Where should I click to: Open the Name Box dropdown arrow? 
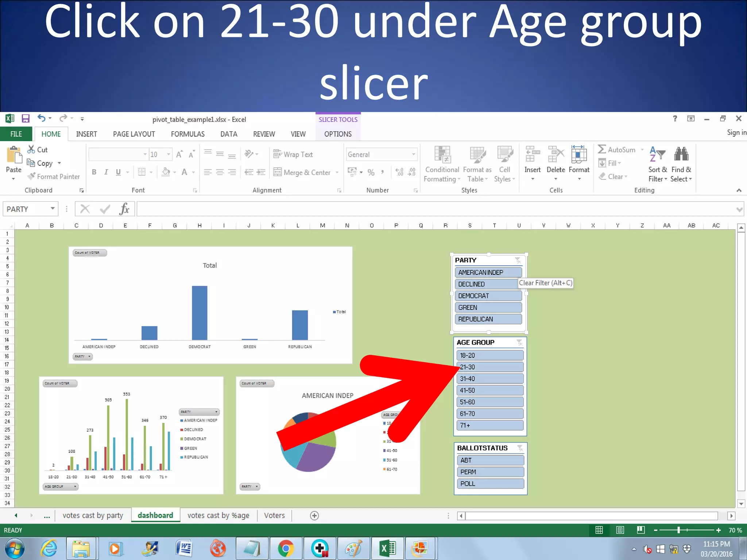[x=53, y=209]
